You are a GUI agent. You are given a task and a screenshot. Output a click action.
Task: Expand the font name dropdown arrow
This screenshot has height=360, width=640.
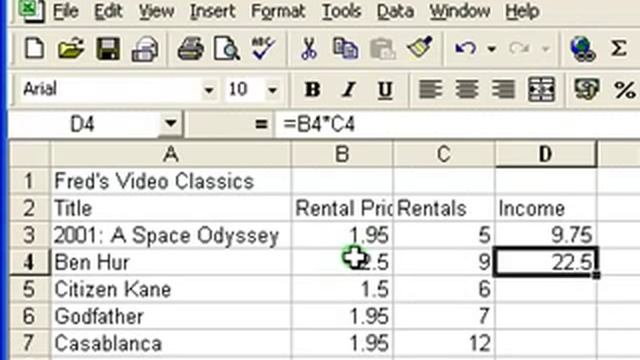[x=209, y=89]
